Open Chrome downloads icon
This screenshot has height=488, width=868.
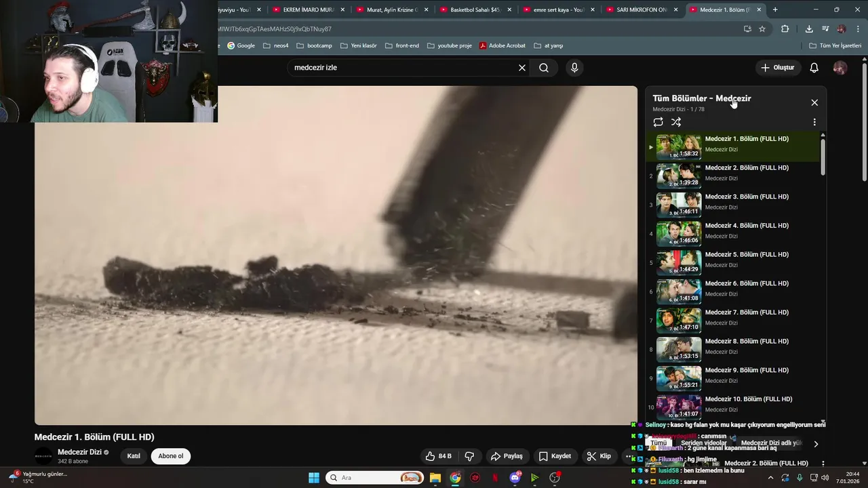(x=809, y=29)
